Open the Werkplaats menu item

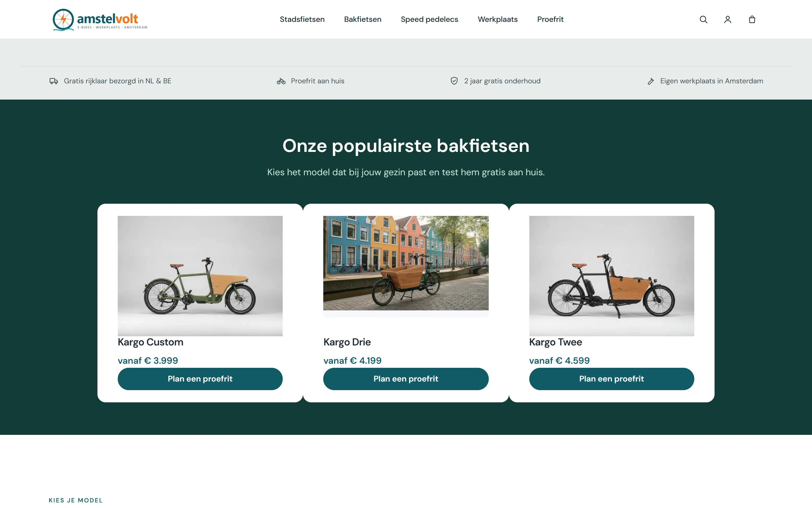click(x=498, y=20)
